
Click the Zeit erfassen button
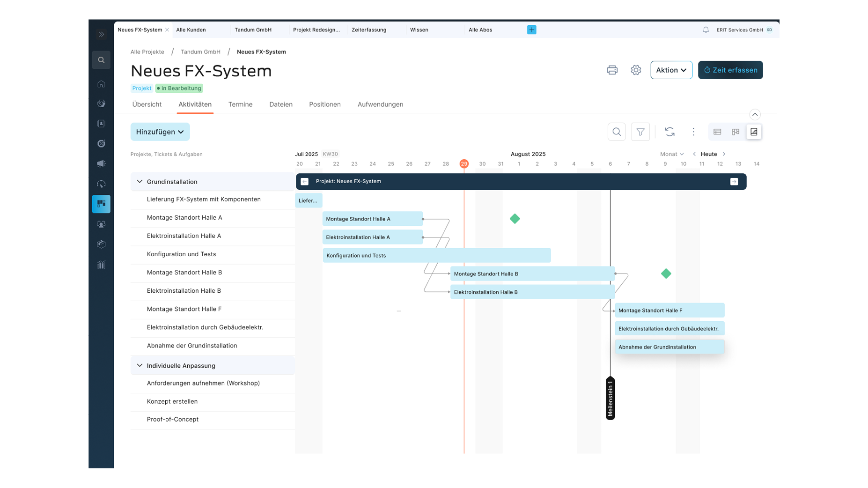(x=730, y=70)
